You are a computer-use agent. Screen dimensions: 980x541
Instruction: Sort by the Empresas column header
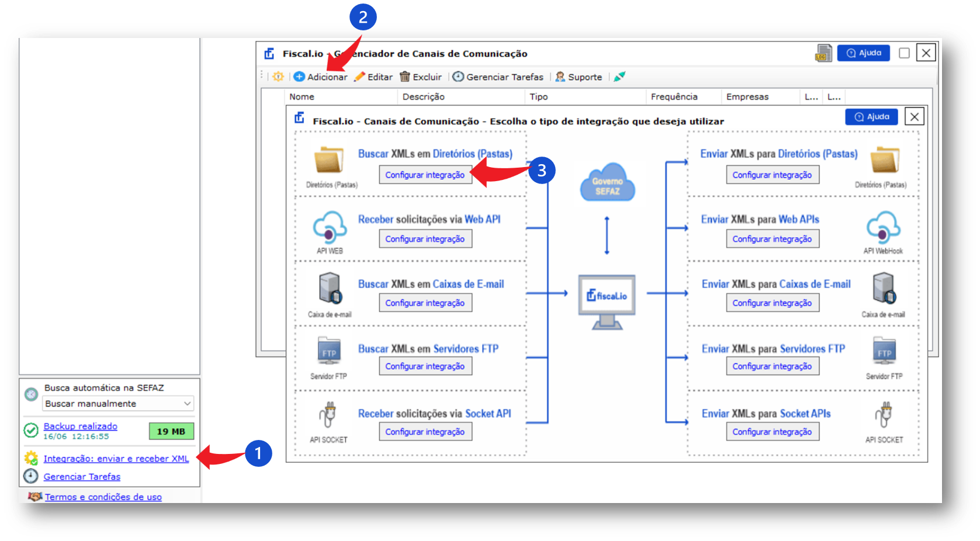(x=760, y=97)
